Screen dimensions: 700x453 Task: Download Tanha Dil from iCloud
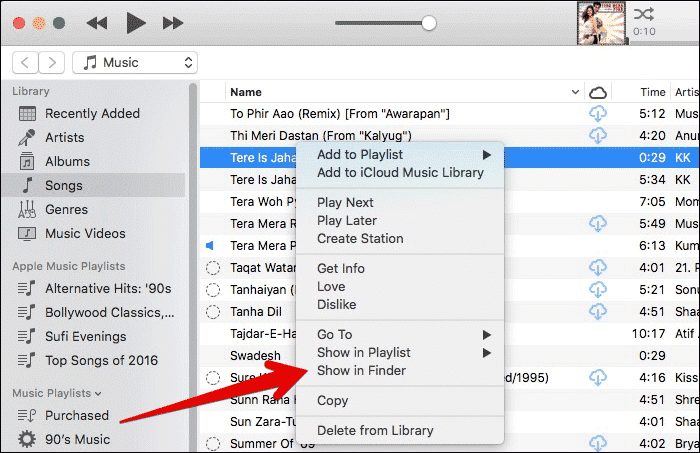(x=597, y=311)
